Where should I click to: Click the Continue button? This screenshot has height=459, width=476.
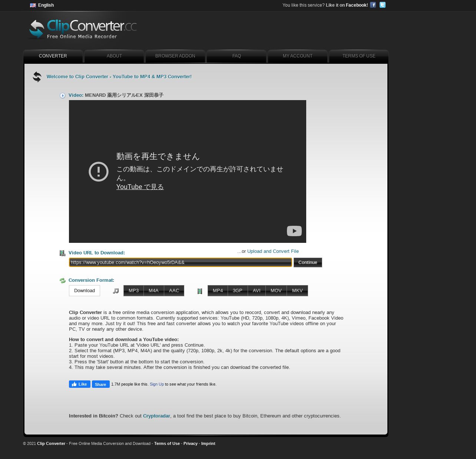point(308,262)
